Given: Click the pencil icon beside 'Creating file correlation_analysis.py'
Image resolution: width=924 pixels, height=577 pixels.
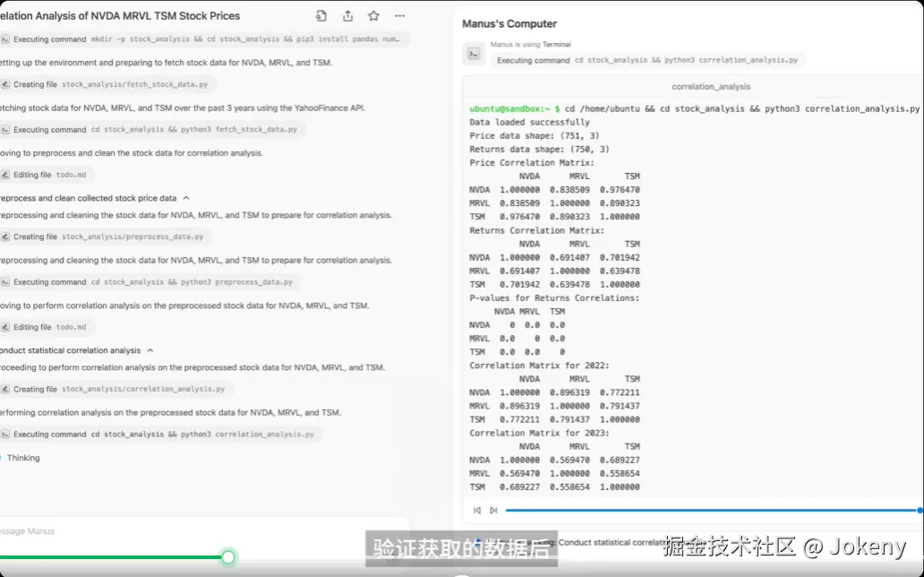Looking at the screenshot, I should tap(5, 389).
